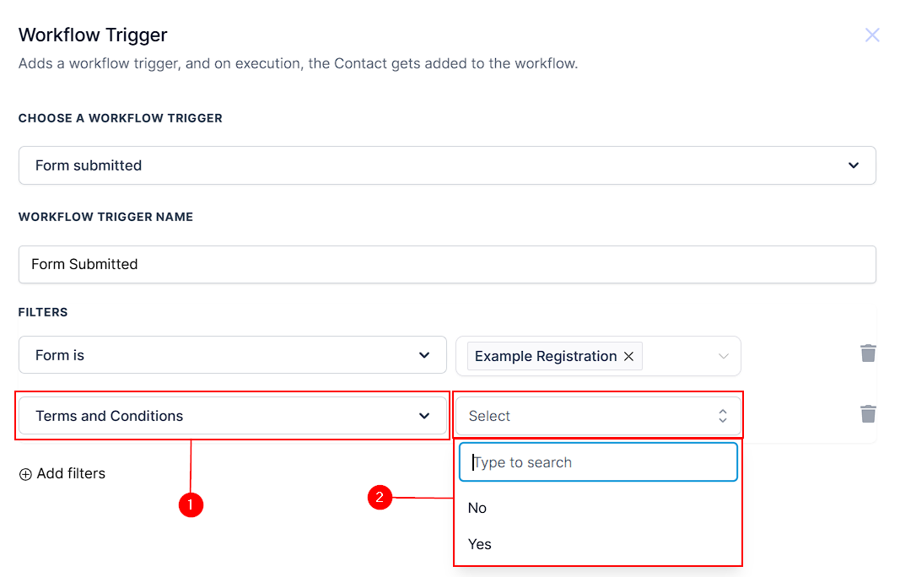Screen dimensions: 900x588
Task: Click the arrow on the 'Form is' dropdown
Action: [424, 355]
